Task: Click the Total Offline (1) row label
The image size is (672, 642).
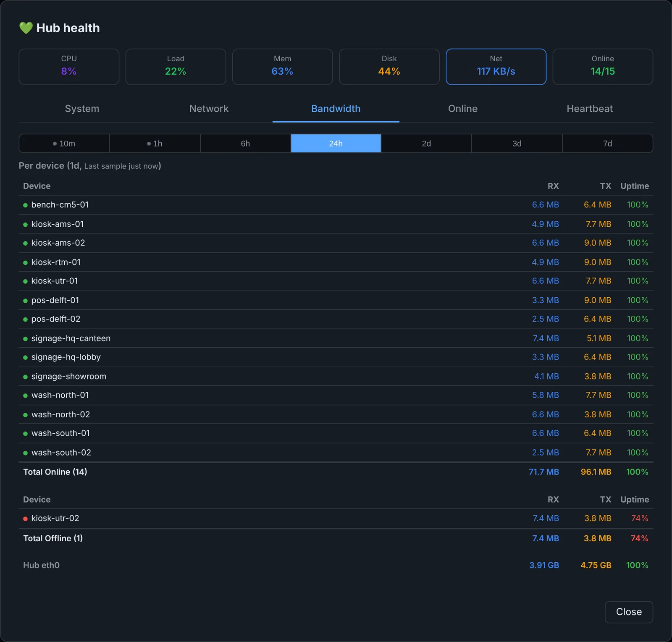Action: coord(53,538)
